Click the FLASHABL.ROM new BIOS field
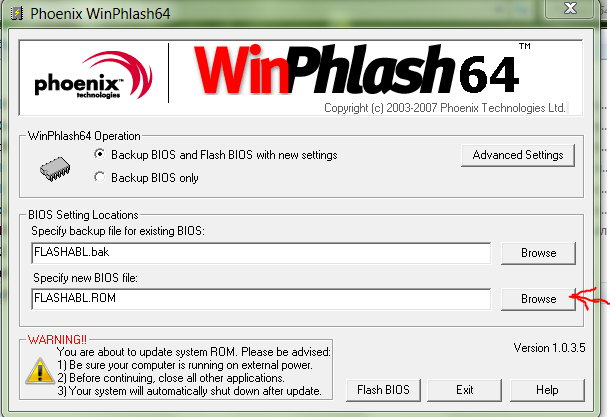The image size is (610, 417). click(261, 299)
